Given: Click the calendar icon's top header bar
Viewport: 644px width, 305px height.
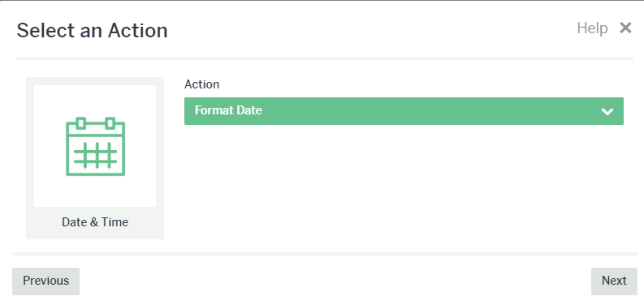Looking at the screenshot, I should [95, 129].
